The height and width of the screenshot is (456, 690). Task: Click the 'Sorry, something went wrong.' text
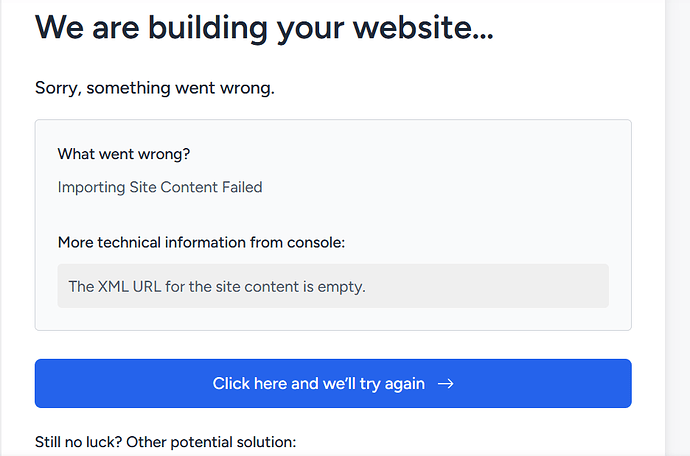point(155,88)
